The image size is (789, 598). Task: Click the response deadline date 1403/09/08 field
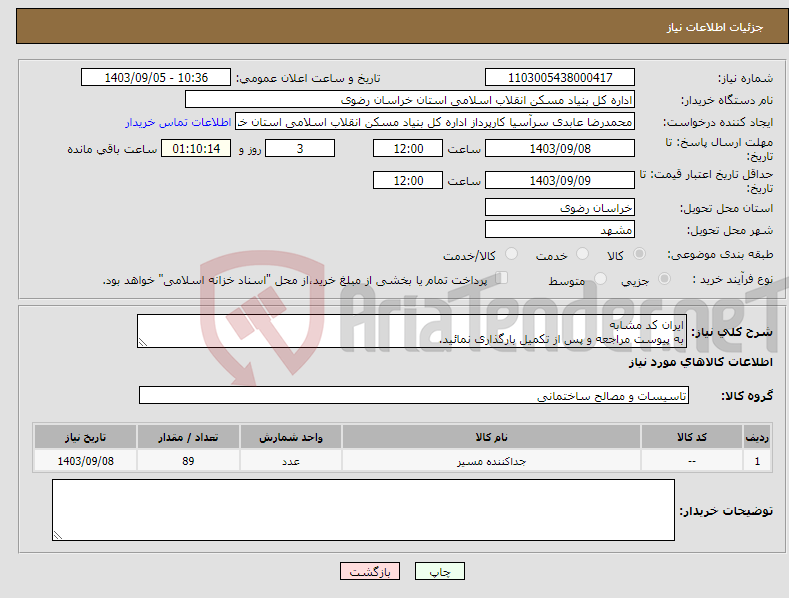coord(560,148)
